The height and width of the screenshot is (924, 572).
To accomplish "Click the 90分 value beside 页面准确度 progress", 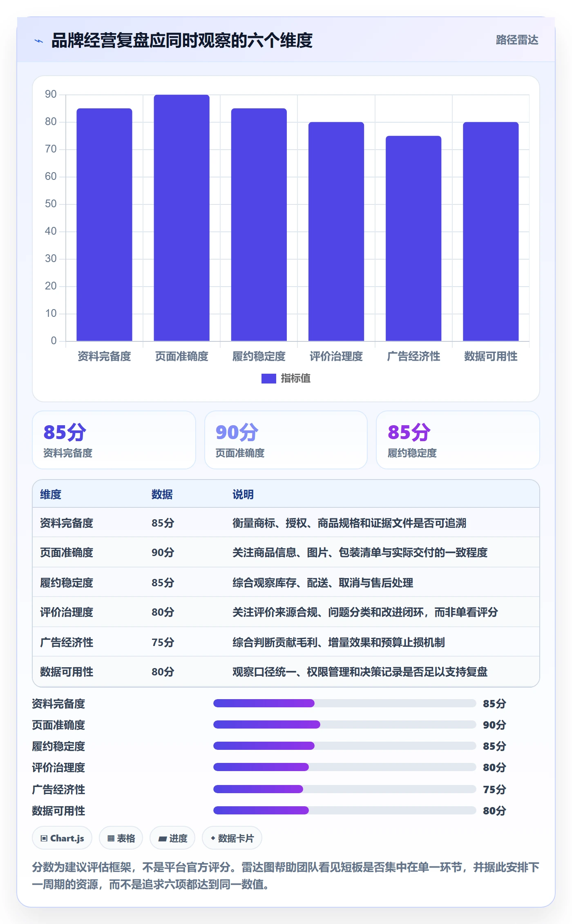I will [494, 725].
